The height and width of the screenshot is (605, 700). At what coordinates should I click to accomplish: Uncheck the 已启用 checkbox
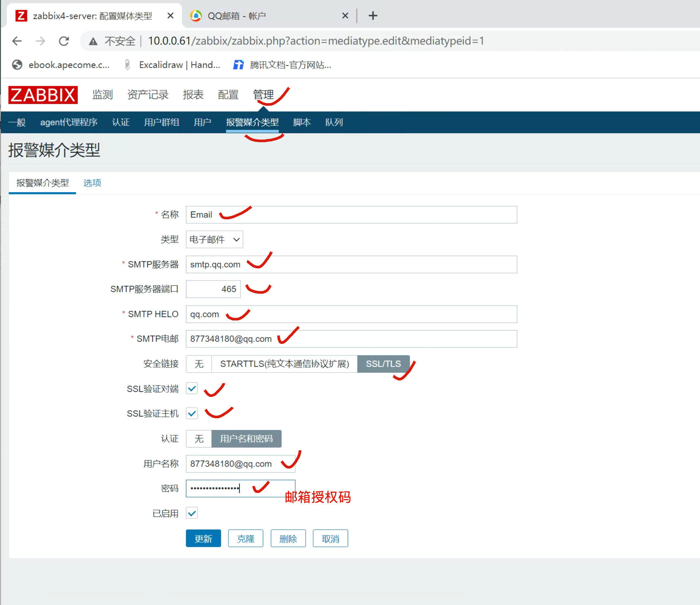point(192,513)
